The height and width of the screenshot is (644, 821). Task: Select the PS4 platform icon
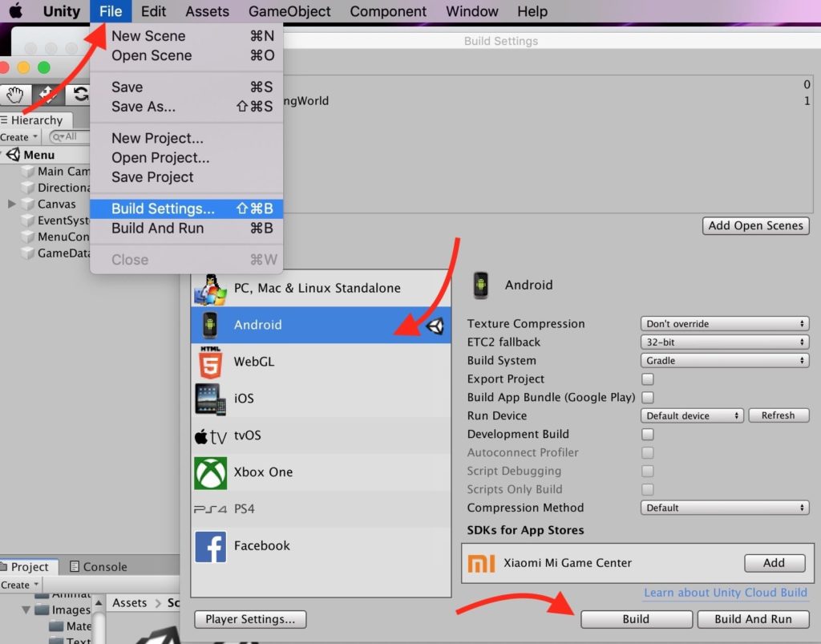pos(210,508)
